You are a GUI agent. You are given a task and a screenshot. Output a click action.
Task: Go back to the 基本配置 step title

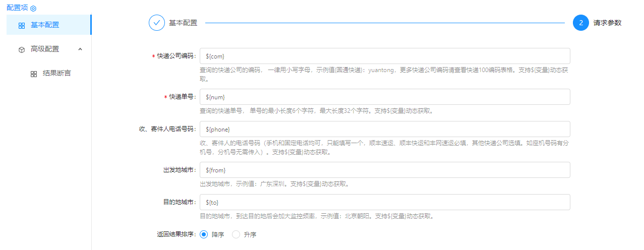(x=183, y=23)
